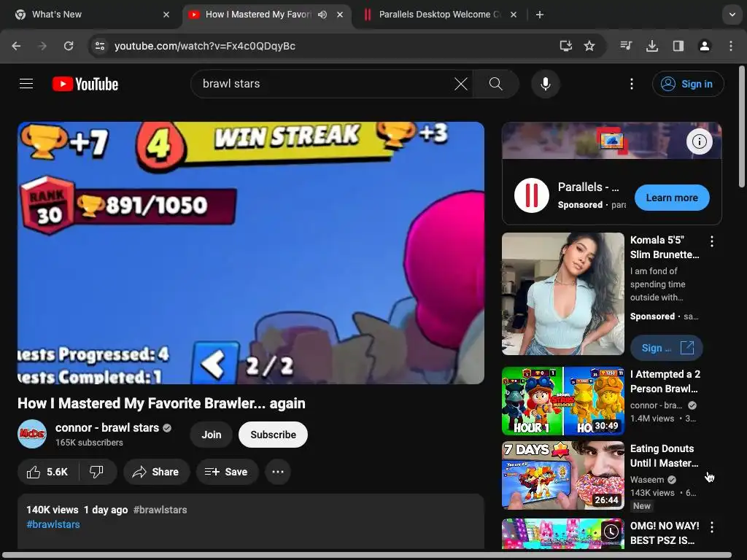Click the magnifier search button
This screenshot has height=560, width=747.
point(496,84)
